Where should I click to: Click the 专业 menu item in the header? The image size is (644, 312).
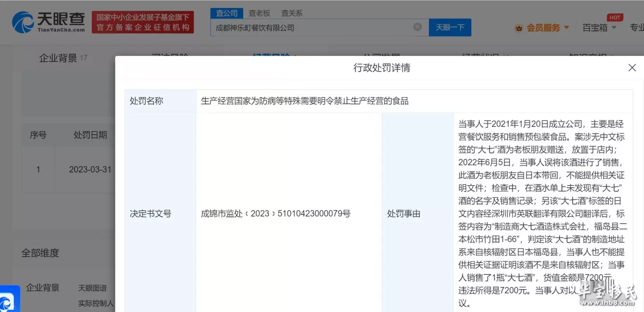coord(637,28)
